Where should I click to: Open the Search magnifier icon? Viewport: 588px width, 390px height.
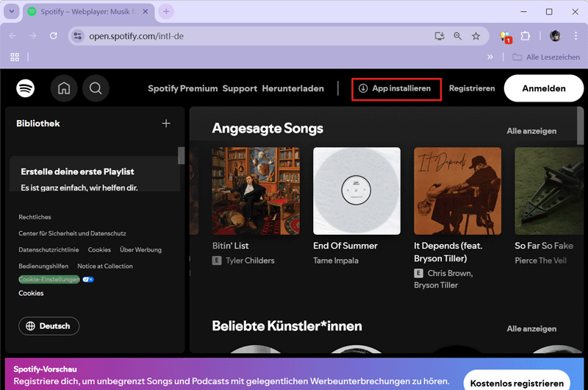(96, 88)
